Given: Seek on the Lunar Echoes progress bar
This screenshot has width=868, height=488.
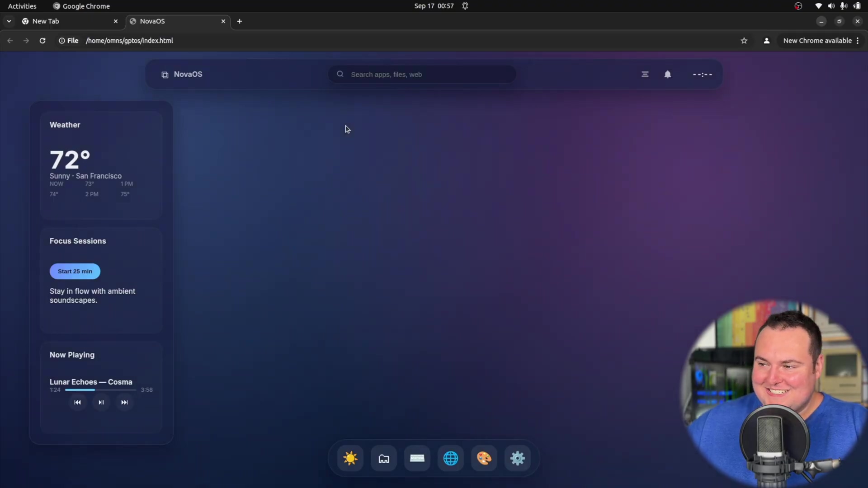Looking at the screenshot, I should pos(100,389).
